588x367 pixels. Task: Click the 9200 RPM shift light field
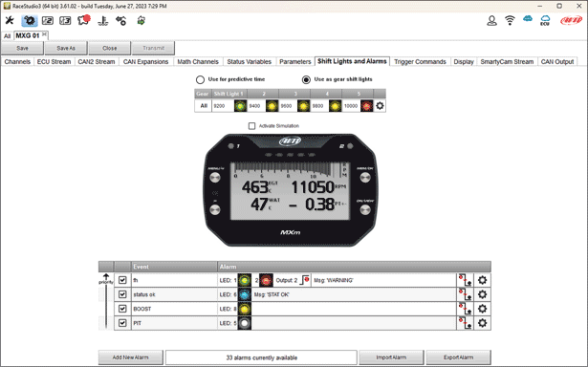[x=223, y=106]
